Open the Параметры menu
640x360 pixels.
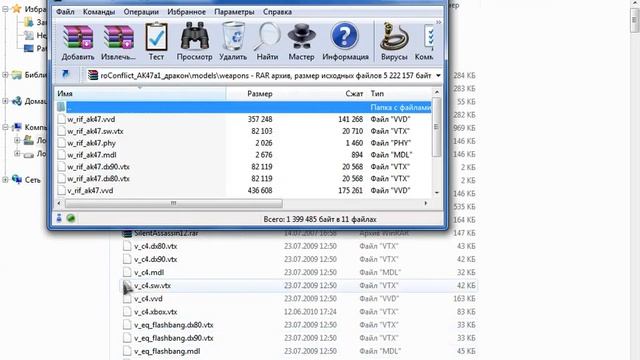tap(234, 12)
